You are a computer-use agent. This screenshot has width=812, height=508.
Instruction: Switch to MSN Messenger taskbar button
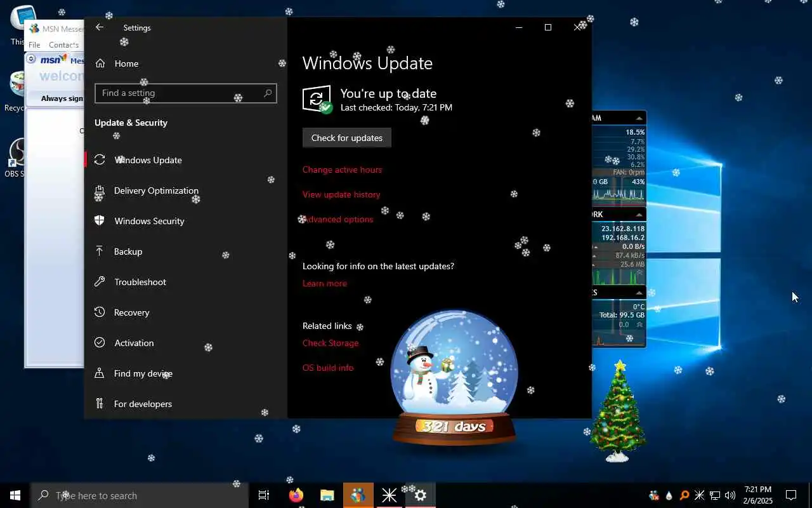[358, 495]
